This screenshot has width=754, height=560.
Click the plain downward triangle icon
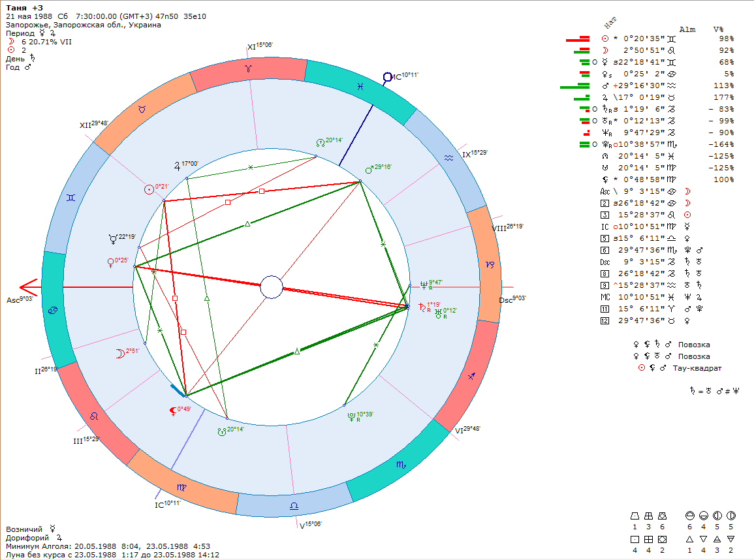pos(704,539)
